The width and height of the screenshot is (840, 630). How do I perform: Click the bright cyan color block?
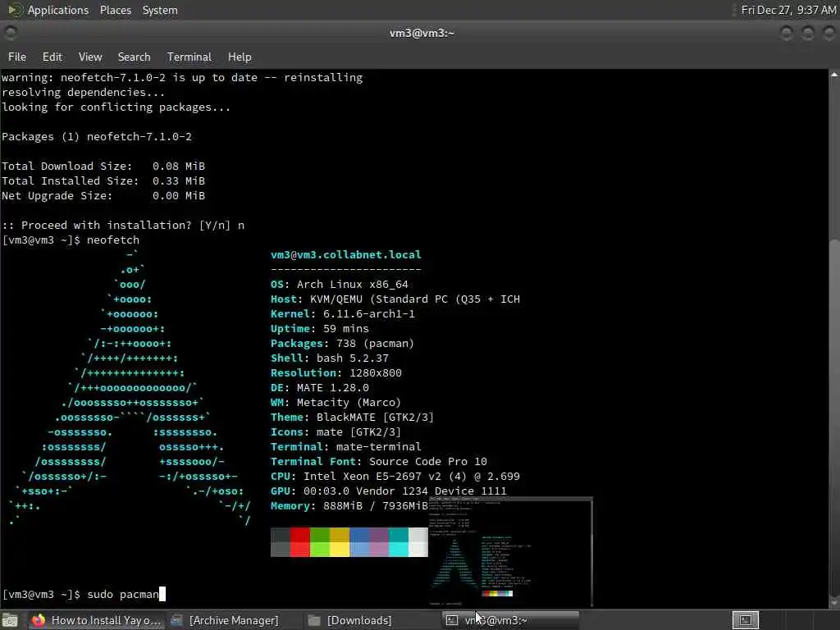(399, 550)
